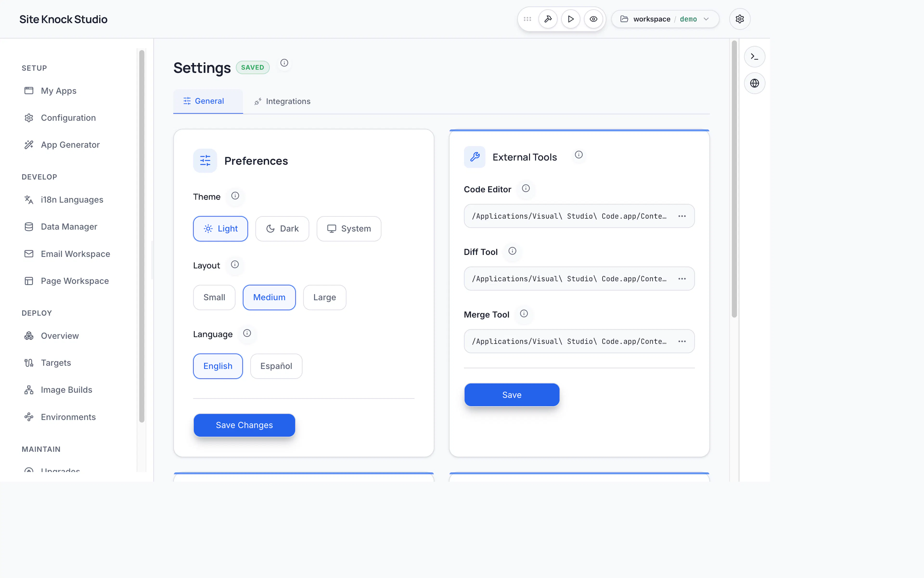
Task: Click the build hammer icon
Action: click(548, 19)
